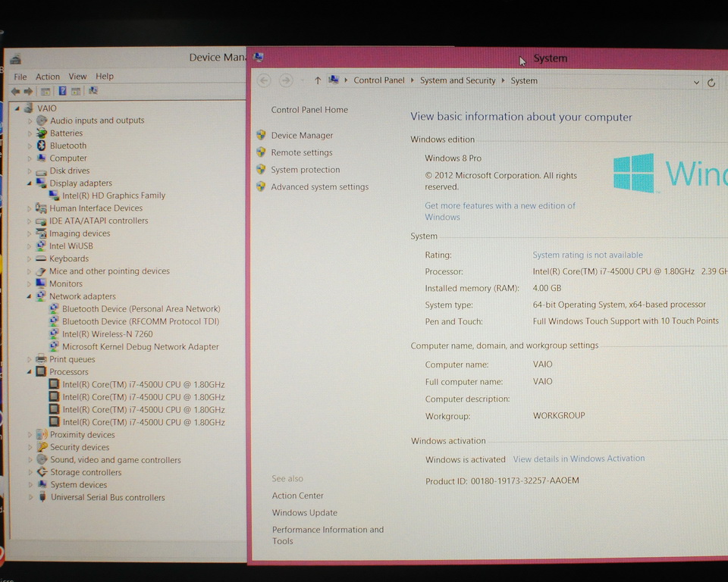Screen dimensions: 728x582
Task: Select the Batteries icon in device tree
Action: [41, 133]
